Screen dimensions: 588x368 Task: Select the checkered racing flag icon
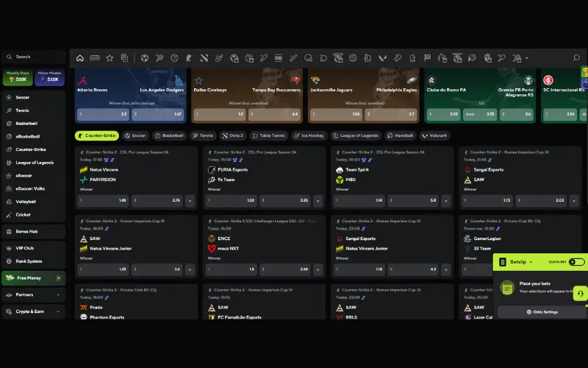427,58
